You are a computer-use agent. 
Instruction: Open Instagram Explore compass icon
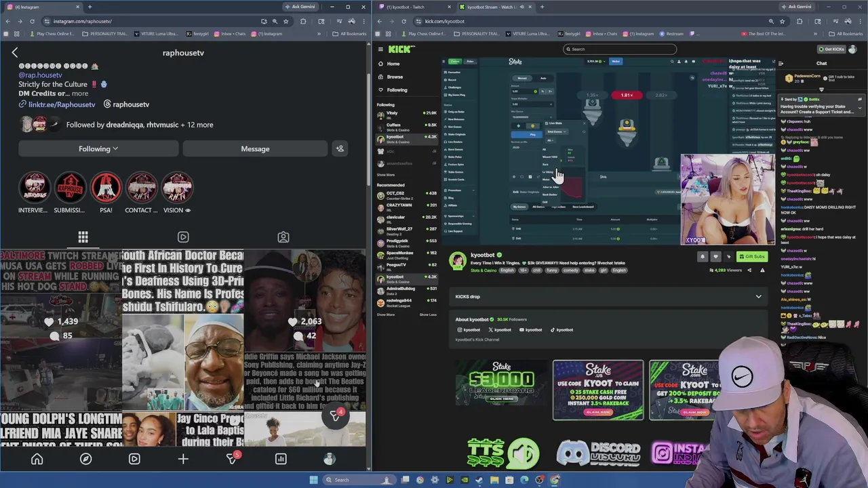tap(85, 459)
